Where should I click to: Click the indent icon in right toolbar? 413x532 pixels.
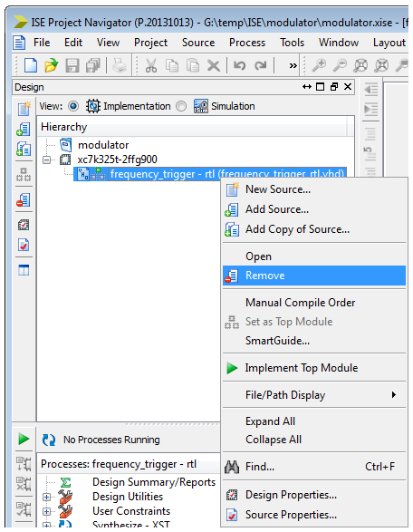pyautogui.click(x=370, y=110)
